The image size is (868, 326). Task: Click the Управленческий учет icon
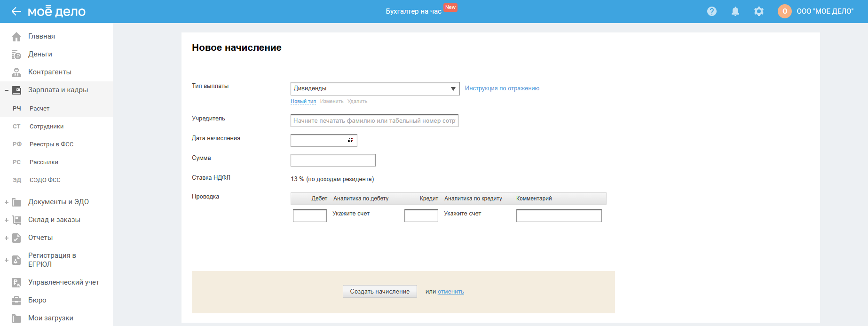16,283
